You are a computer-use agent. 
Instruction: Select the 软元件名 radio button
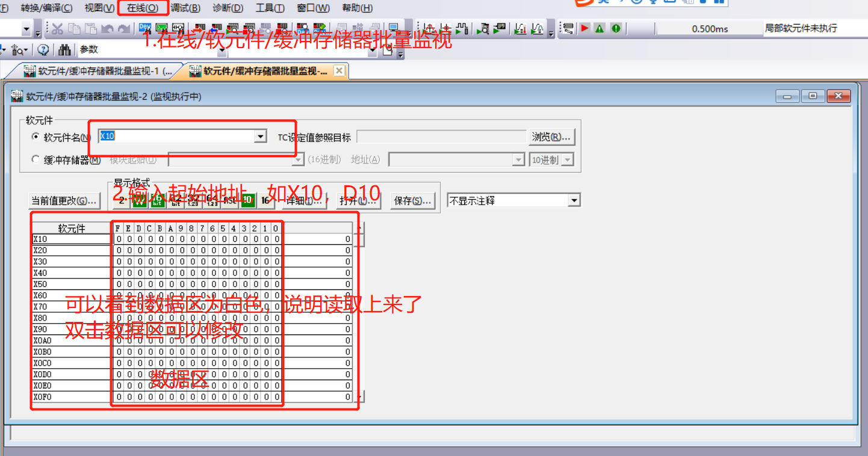[36, 137]
